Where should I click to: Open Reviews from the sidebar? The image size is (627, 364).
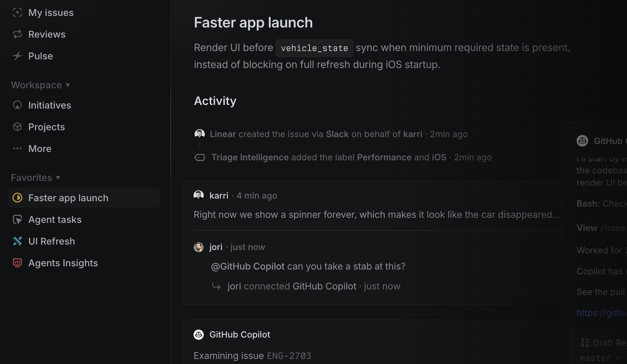click(47, 34)
